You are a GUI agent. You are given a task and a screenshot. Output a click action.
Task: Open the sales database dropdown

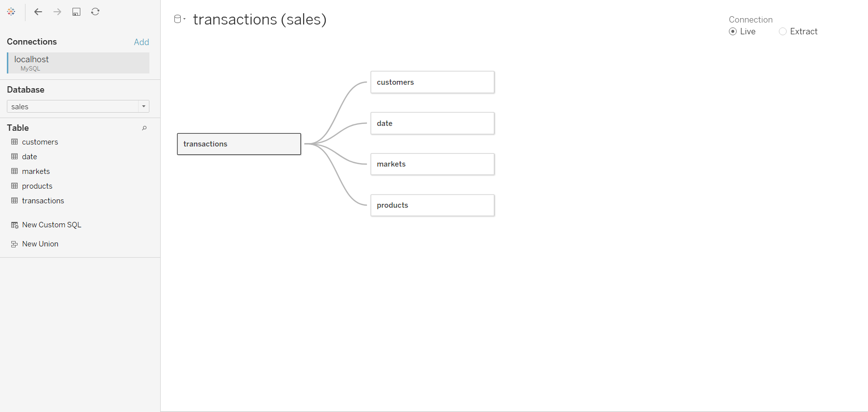[x=78, y=106]
